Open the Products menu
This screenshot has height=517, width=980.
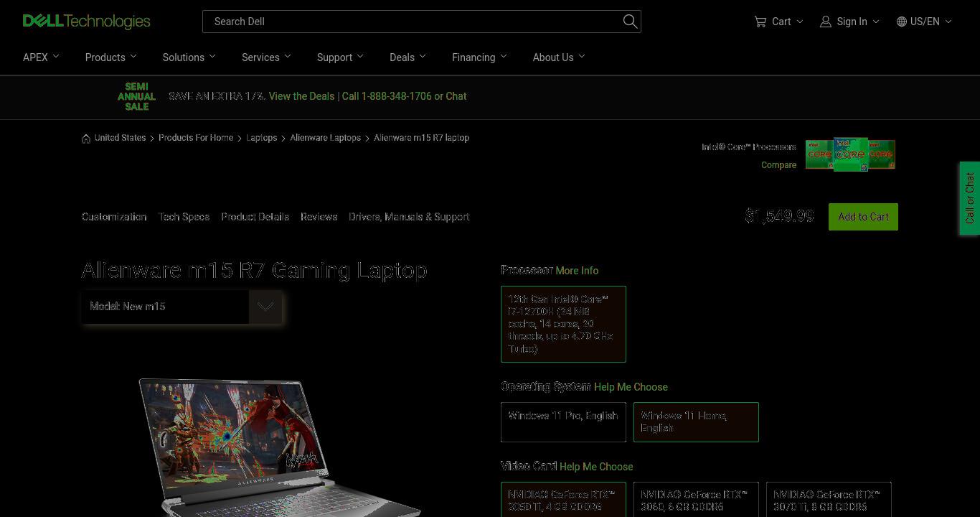110,57
